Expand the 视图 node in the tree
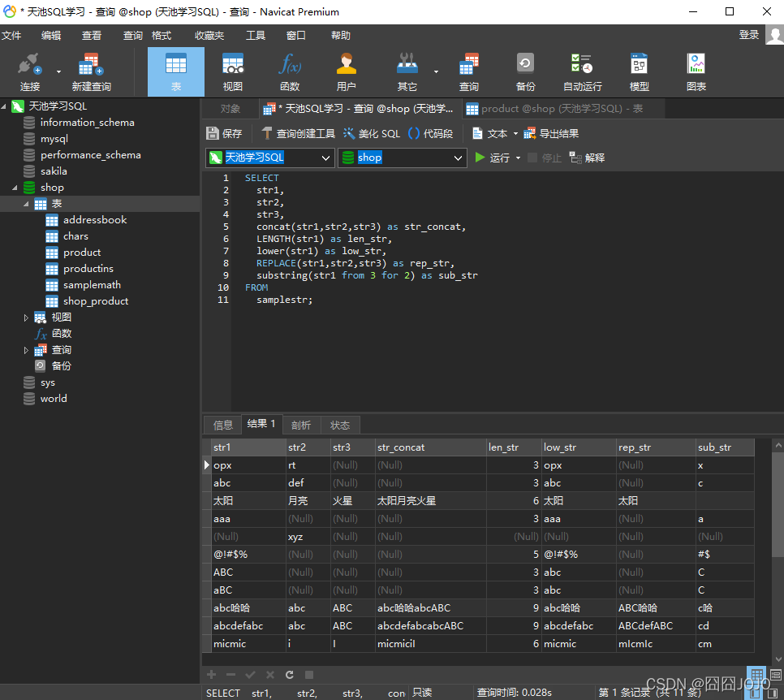The height and width of the screenshot is (700, 784). pos(26,318)
